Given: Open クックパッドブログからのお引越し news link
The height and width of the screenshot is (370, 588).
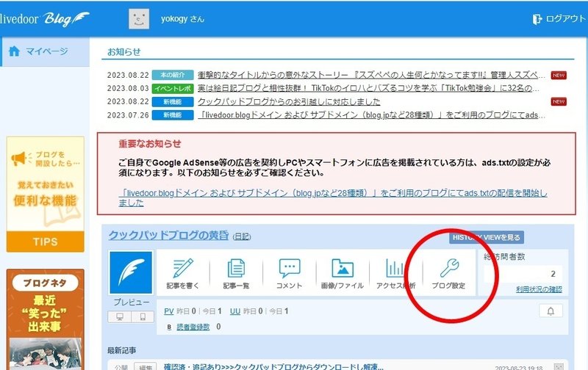Looking at the screenshot, I should (289, 101).
